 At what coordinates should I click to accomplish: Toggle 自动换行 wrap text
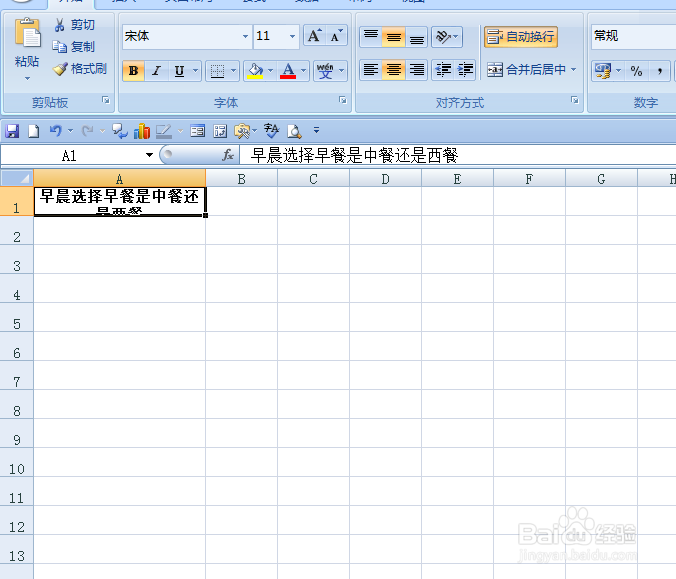521,36
